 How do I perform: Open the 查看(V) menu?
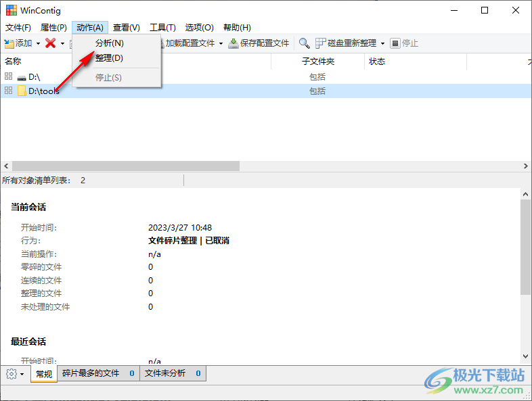126,28
